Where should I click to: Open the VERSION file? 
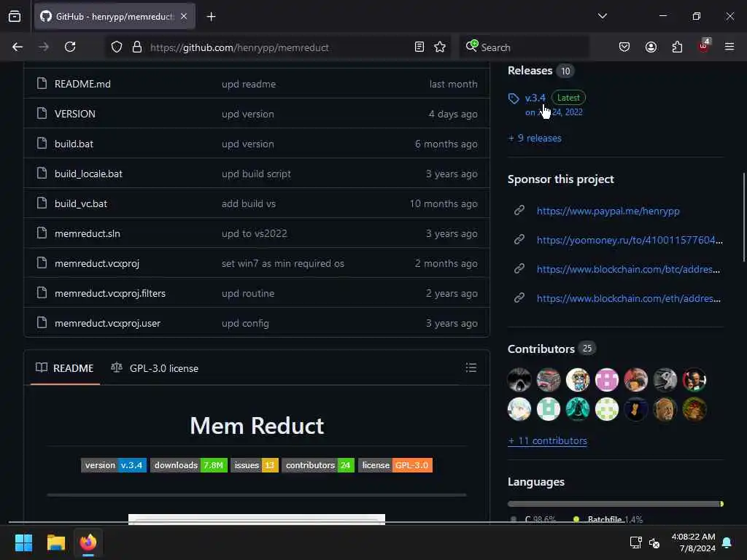pos(75,114)
